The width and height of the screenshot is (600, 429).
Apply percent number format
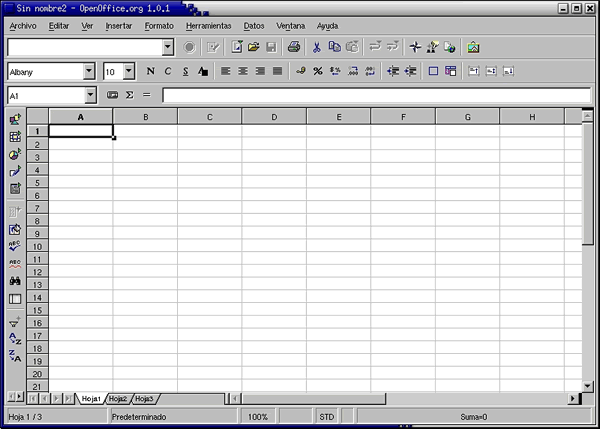pos(317,71)
